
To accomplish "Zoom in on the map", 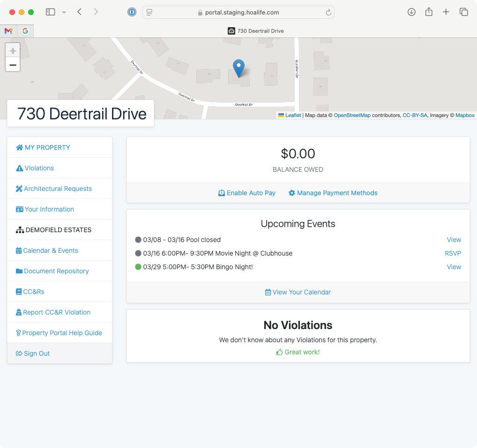I will click(13, 51).
